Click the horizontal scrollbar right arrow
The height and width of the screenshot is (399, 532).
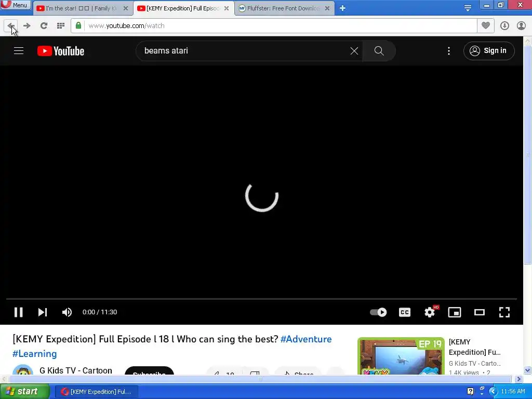coord(518,379)
